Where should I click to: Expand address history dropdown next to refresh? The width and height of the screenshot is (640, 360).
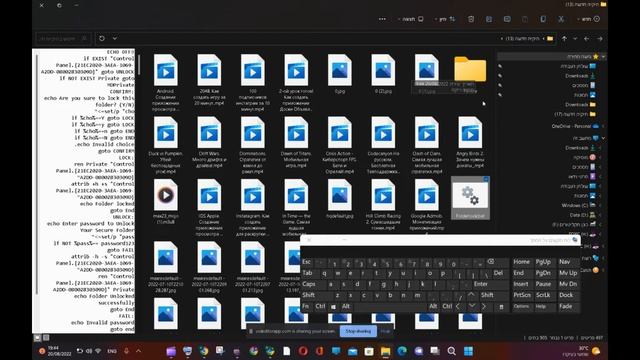[x=115, y=38]
